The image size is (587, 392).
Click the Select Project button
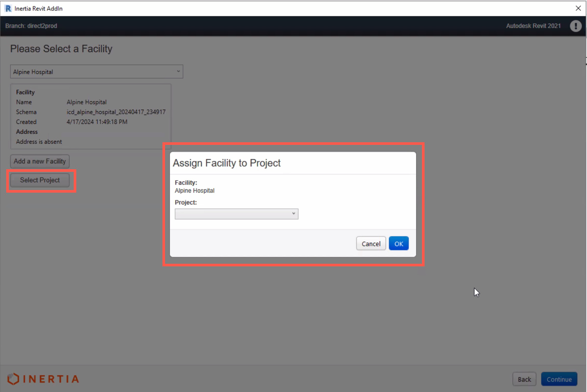(x=40, y=180)
